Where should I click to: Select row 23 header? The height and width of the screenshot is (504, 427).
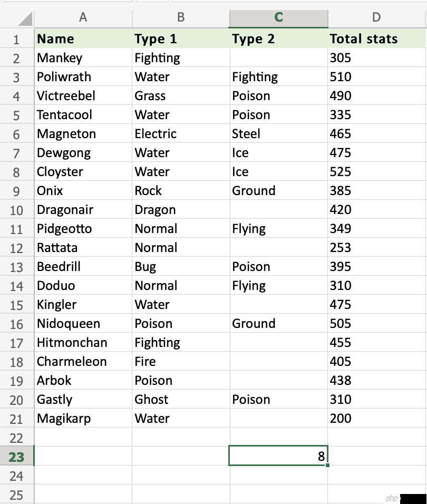click(x=17, y=456)
